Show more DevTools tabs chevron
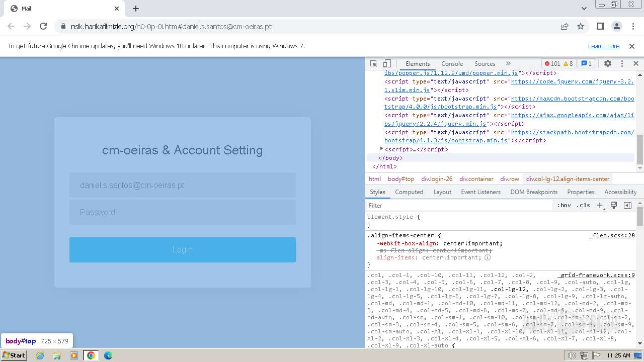This screenshot has width=644, height=362. point(508,64)
